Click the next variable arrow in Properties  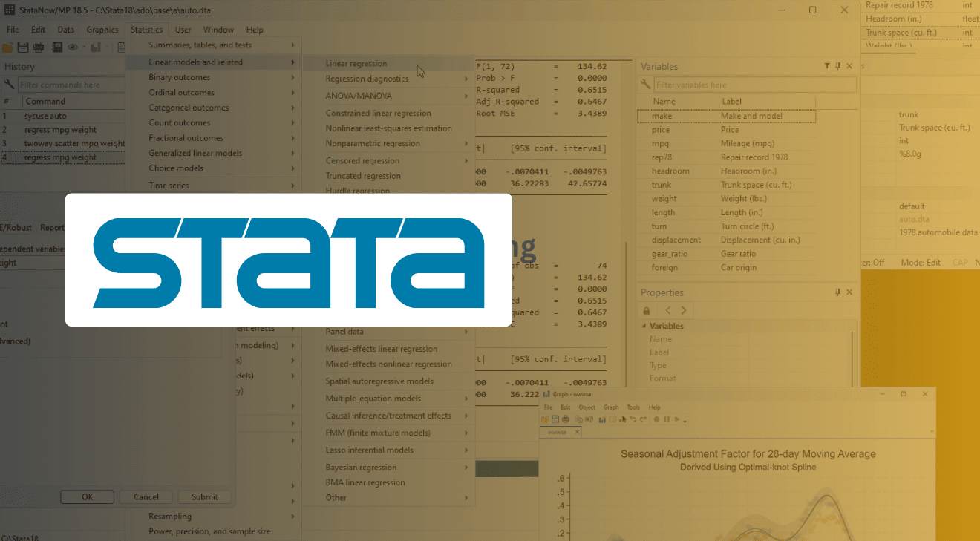click(683, 310)
